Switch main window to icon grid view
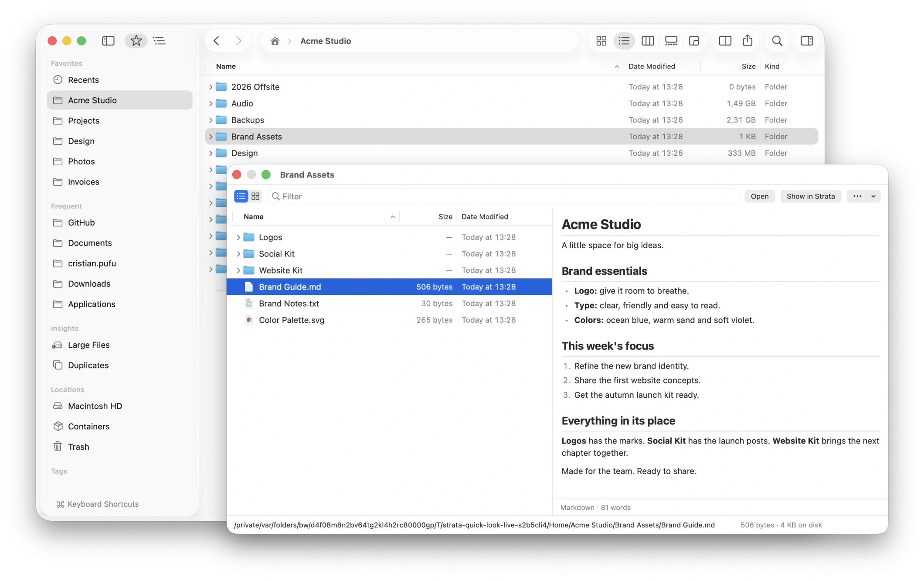The image size is (924, 581). tap(601, 41)
